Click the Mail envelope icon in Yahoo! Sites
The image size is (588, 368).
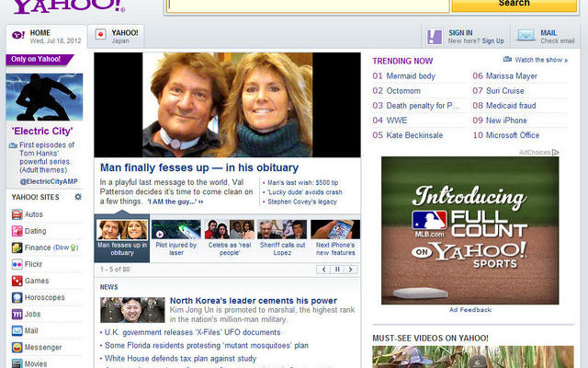pos(17,331)
